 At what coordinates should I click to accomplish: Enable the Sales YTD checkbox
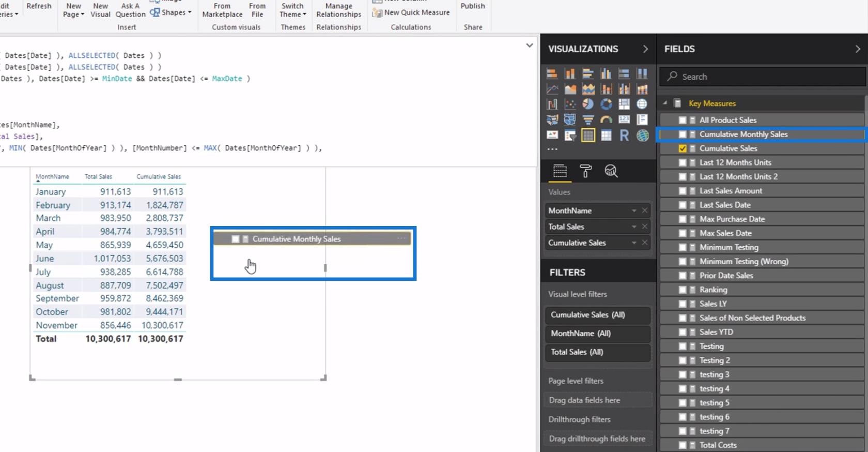click(683, 332)
